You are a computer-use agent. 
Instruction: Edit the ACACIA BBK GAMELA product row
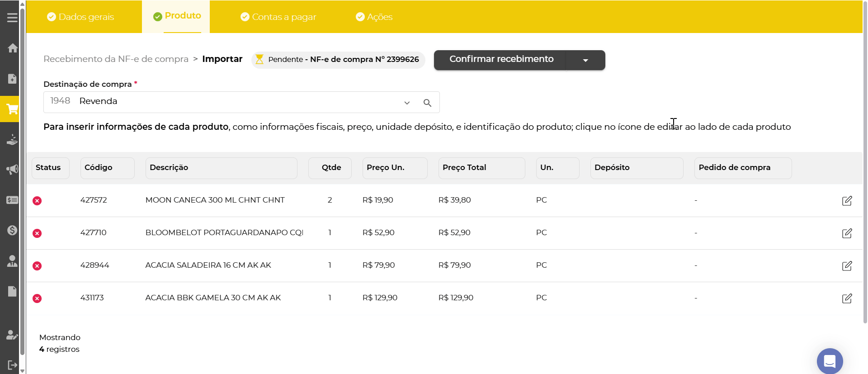click(847, 298)
